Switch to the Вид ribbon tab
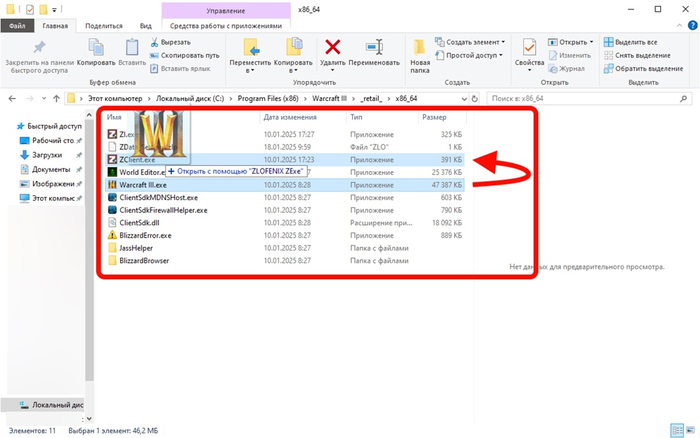This screenshot has height=438, width=700. tap(146, 26)
